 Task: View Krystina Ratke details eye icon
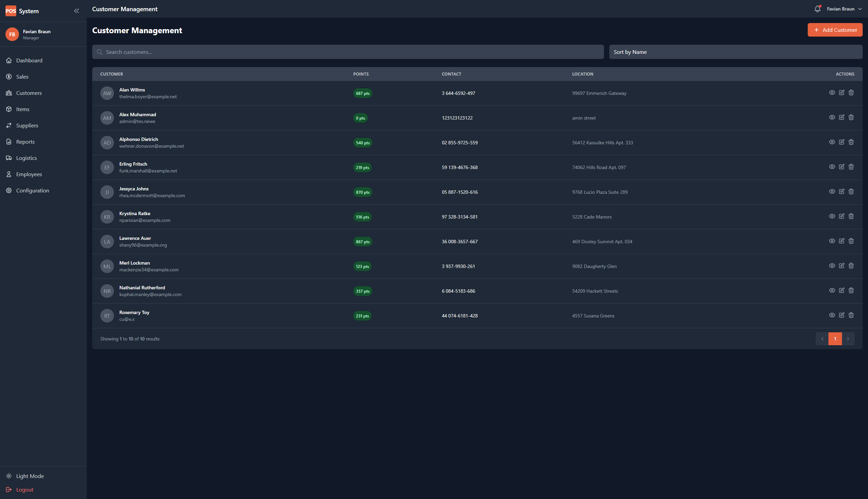point(832,216)
